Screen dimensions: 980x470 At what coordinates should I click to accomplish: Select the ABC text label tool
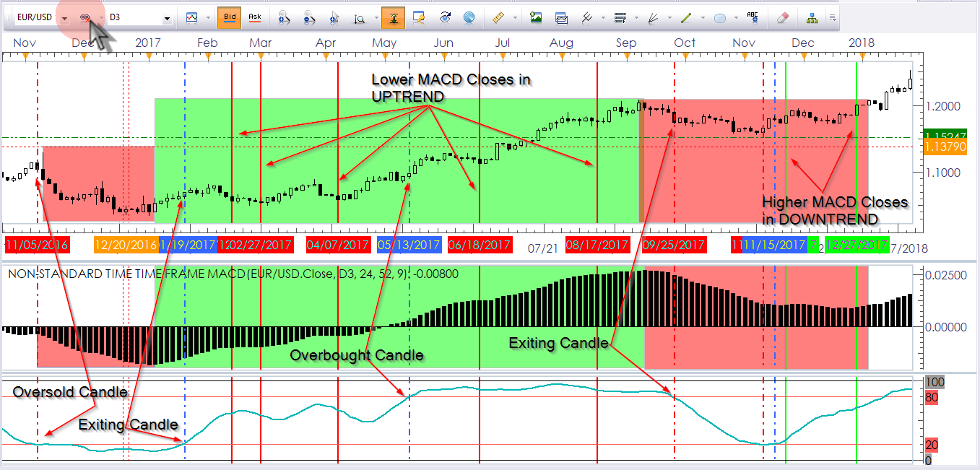pos(753,17)
